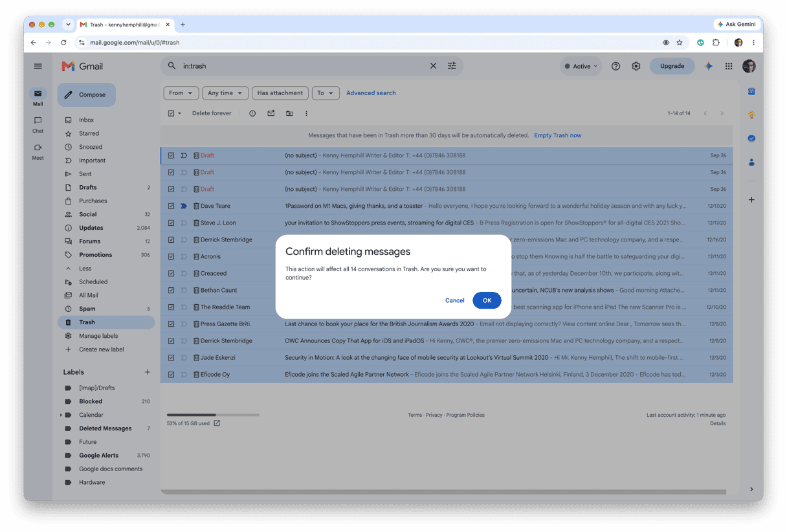
Task: Open the select-all checkbox dropdown arrow
Action: 179,113
